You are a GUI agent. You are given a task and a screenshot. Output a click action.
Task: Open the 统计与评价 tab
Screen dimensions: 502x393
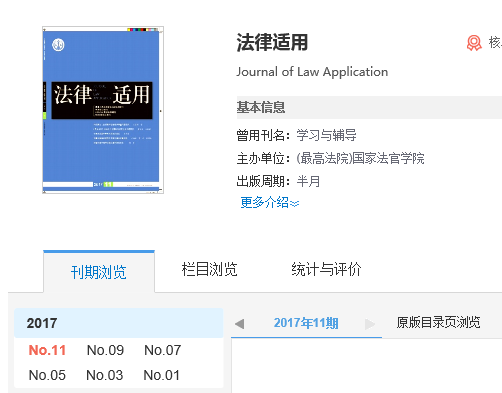326,269
